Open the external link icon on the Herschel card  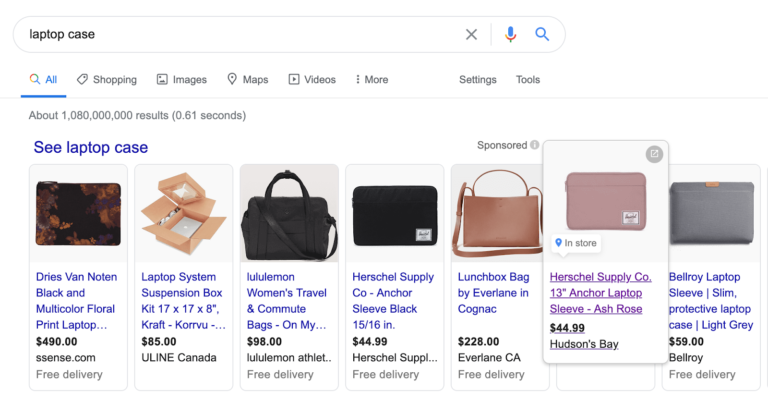tap(653, 154)
